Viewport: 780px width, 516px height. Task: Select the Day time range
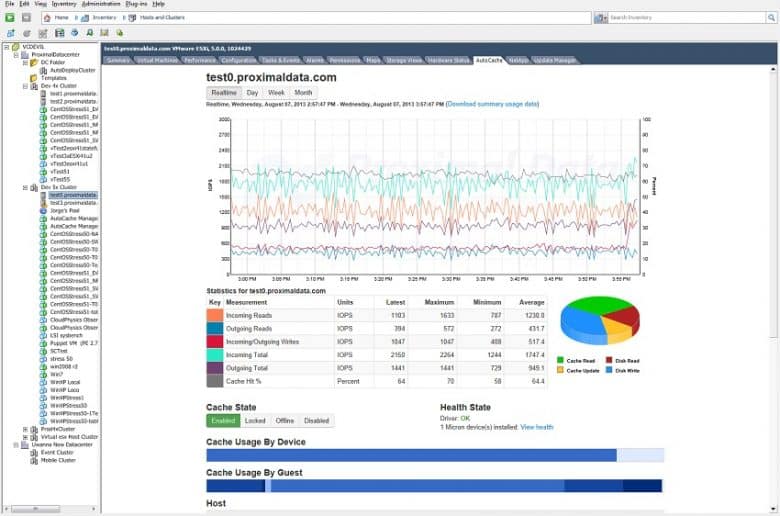[x=252, y=93]
